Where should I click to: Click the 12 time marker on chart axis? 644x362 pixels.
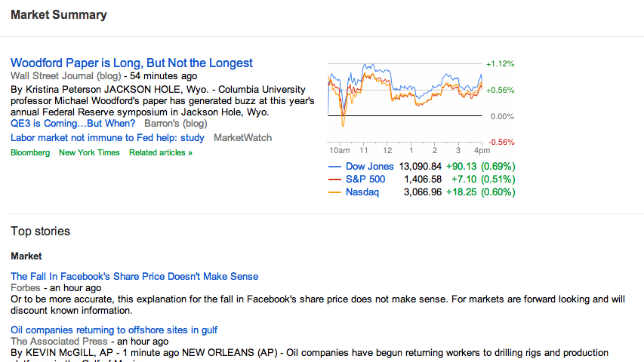pos(387,150)
